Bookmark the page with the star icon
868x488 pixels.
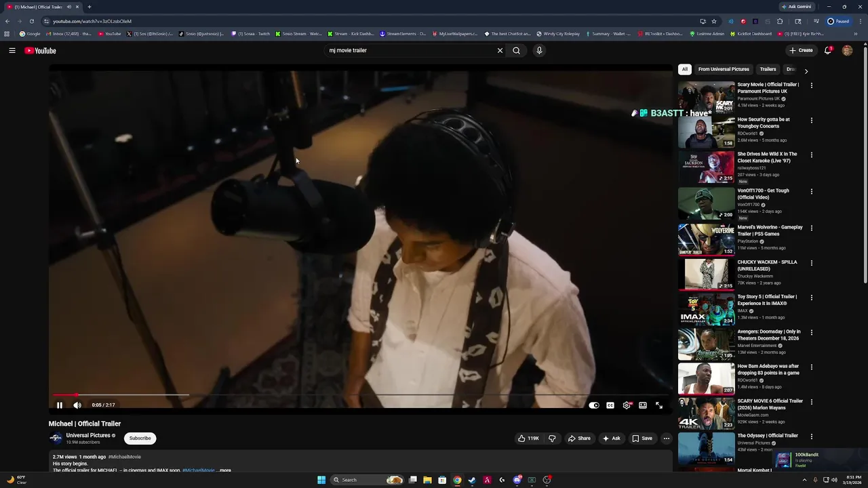coord(714,21)
